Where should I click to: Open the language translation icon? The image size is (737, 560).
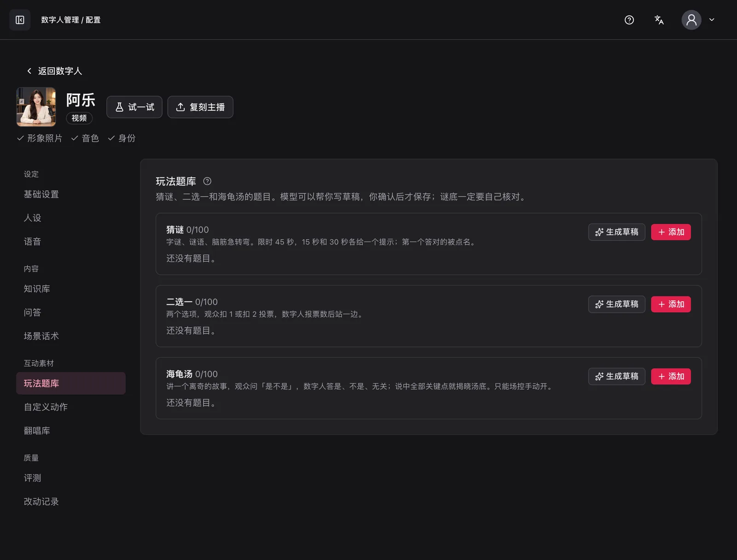(x=659, y=20)
